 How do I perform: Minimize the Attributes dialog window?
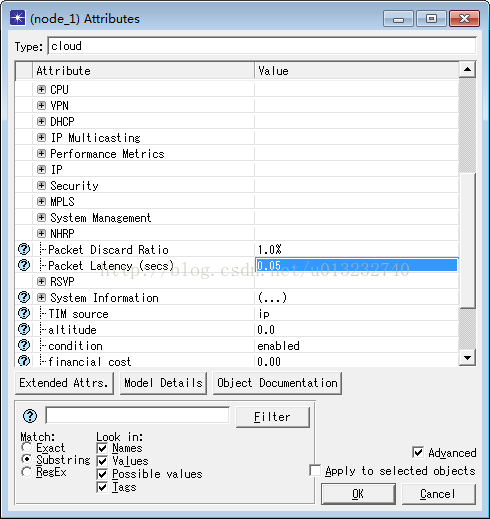tap(398, 18)
